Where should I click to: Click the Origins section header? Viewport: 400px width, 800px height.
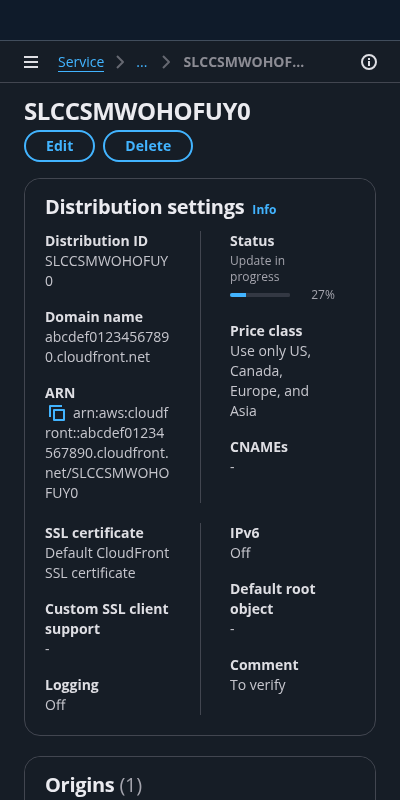(x=94, y=785)
